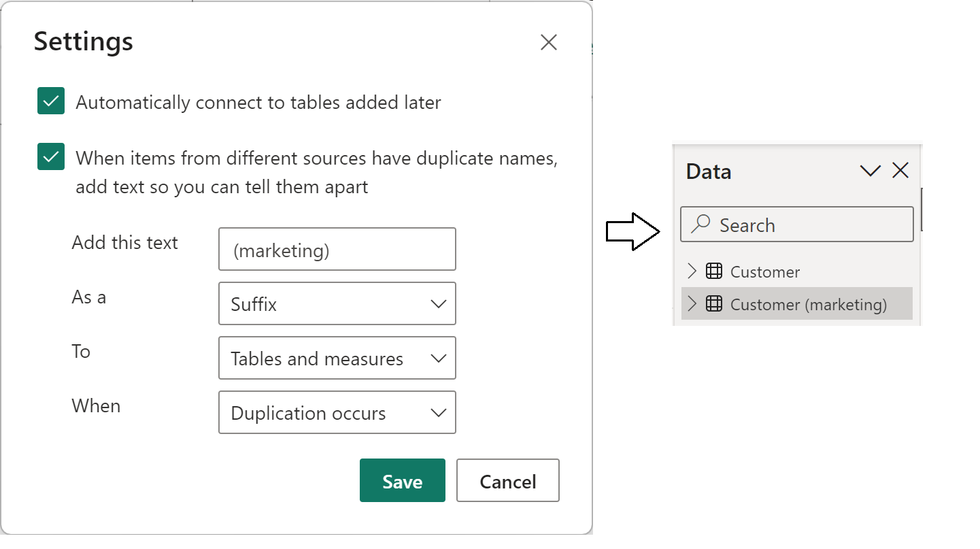The image size is (980, 549).
Task: Select the Customer table name
Action: click(x=765, y=272)
